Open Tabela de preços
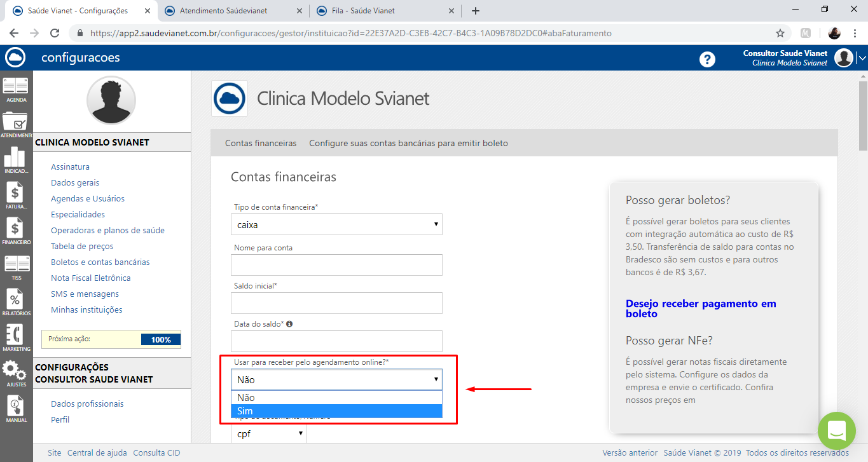The width and height of the screenshot is (868, 462). point(82,246)
